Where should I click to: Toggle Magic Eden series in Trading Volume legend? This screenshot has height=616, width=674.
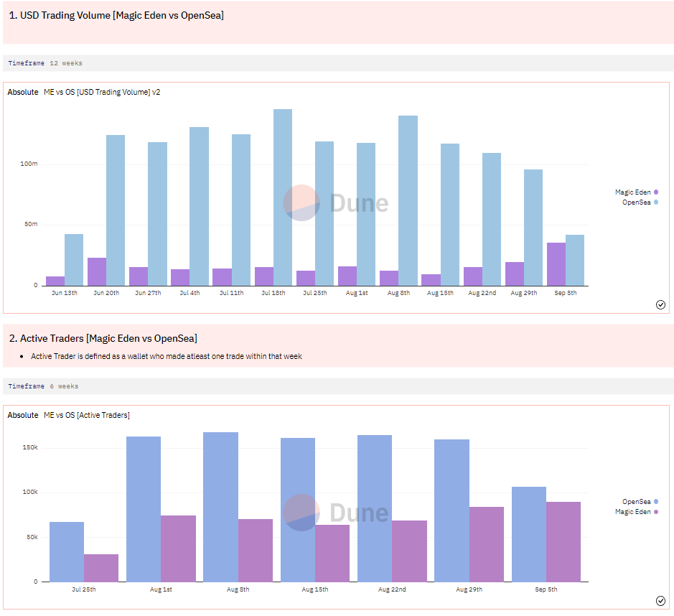point(636,192)
